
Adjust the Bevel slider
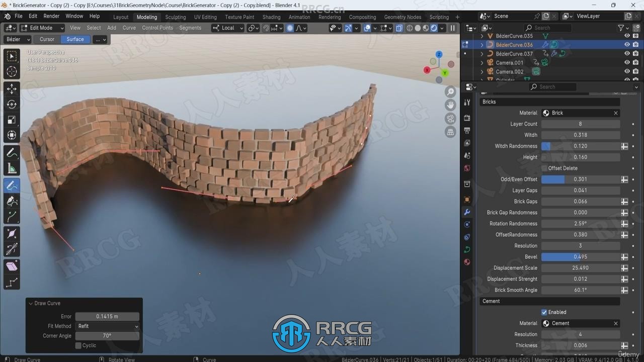(x=581, y=257)
